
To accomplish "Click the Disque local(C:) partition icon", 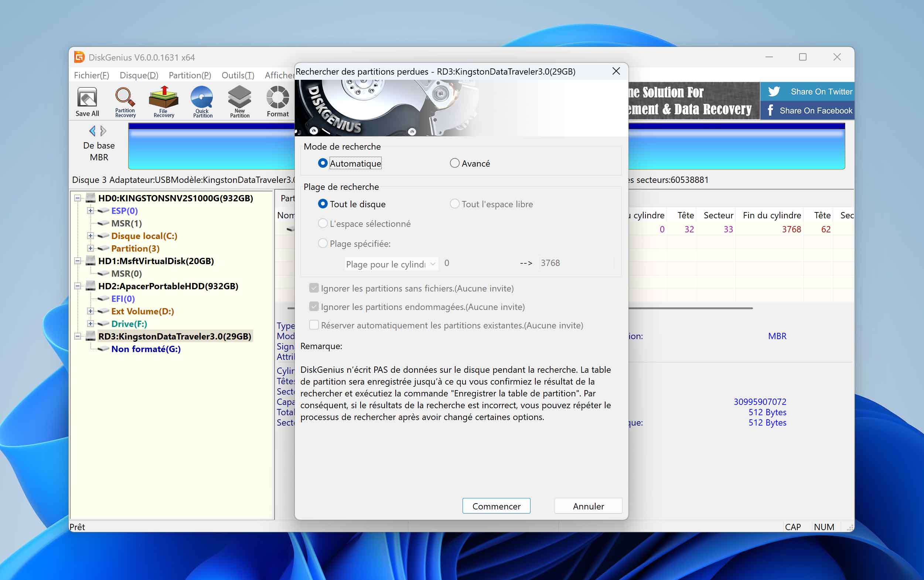I will (103, 236).
